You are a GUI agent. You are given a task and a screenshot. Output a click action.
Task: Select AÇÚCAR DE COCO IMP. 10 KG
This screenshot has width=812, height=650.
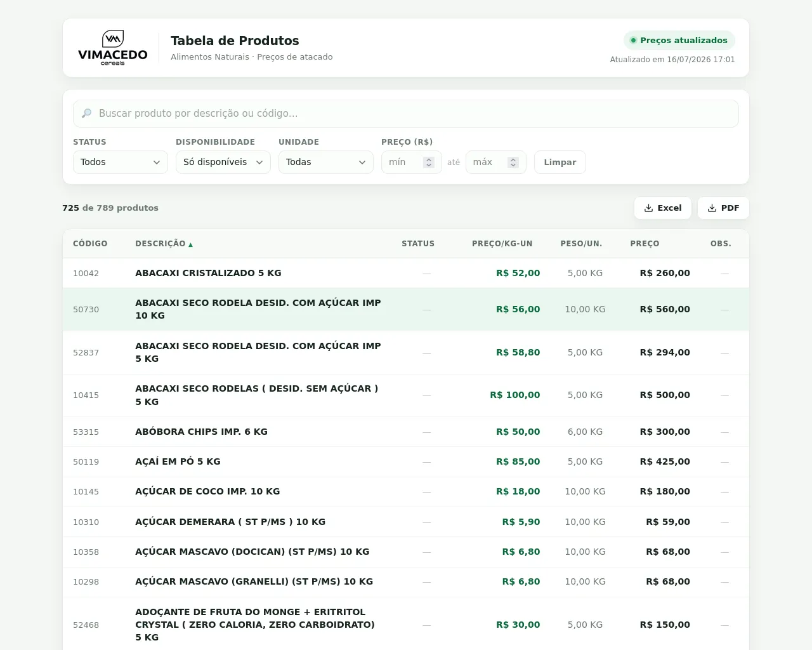point(406,492)
